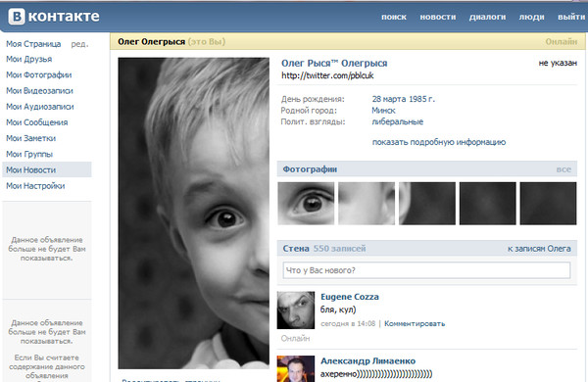Open the twitter.com/pblcuk link
588x382 pixels.
(x=327, y=75)
